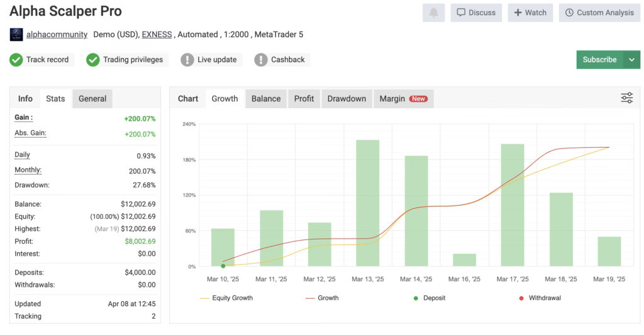Click the Trading privileges green checkmark

(93, 60)
